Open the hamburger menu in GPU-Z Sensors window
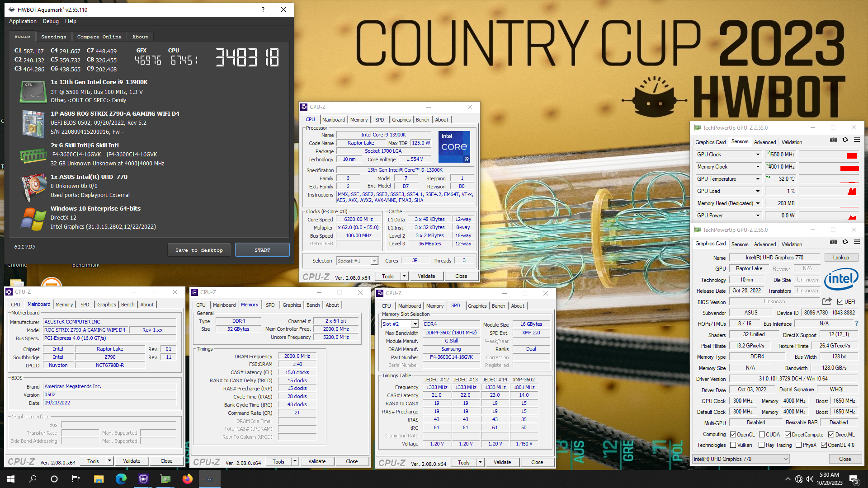 tap(857, 140)
